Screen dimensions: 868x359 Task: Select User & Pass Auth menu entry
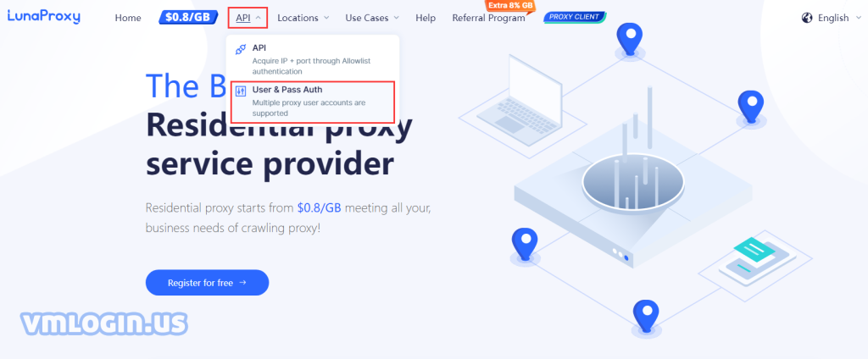313,102
